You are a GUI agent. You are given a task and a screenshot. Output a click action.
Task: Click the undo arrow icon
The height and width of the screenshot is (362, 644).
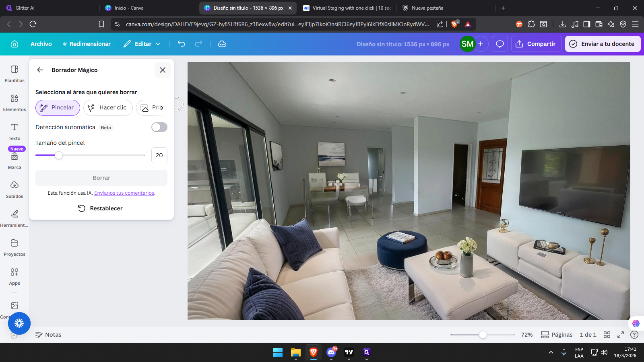click(x=182, y=44)
